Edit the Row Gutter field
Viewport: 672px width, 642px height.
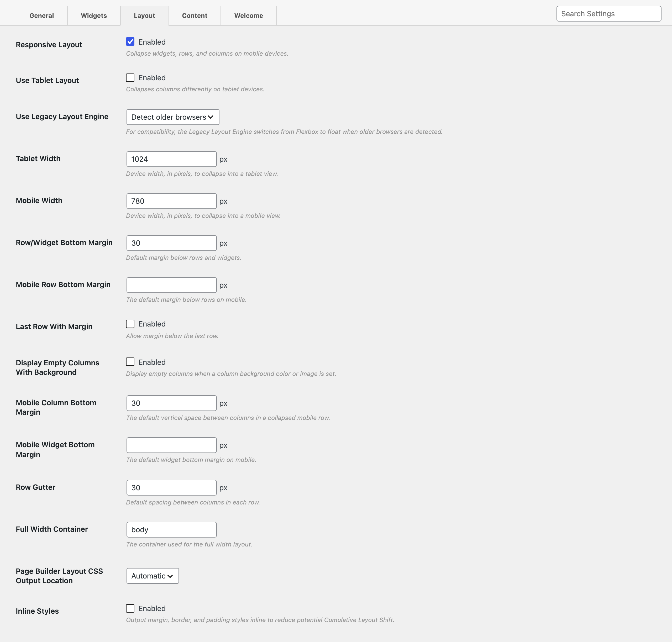(171, 488)
